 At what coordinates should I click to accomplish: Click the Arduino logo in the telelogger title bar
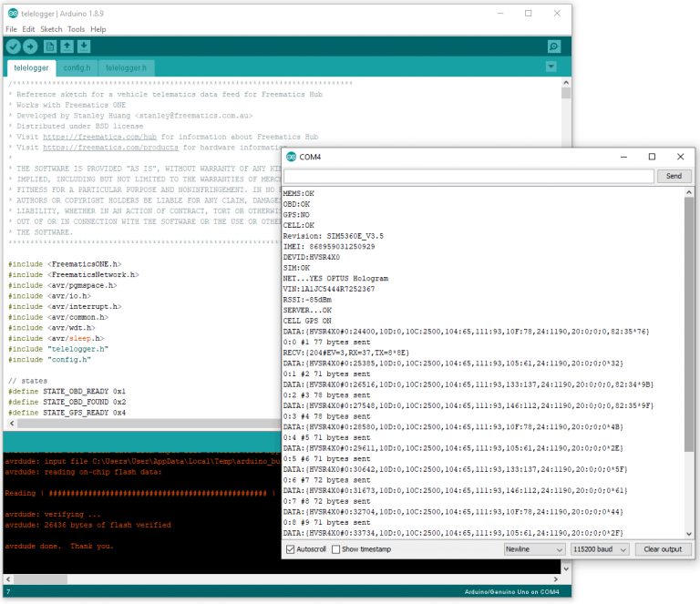12,14
